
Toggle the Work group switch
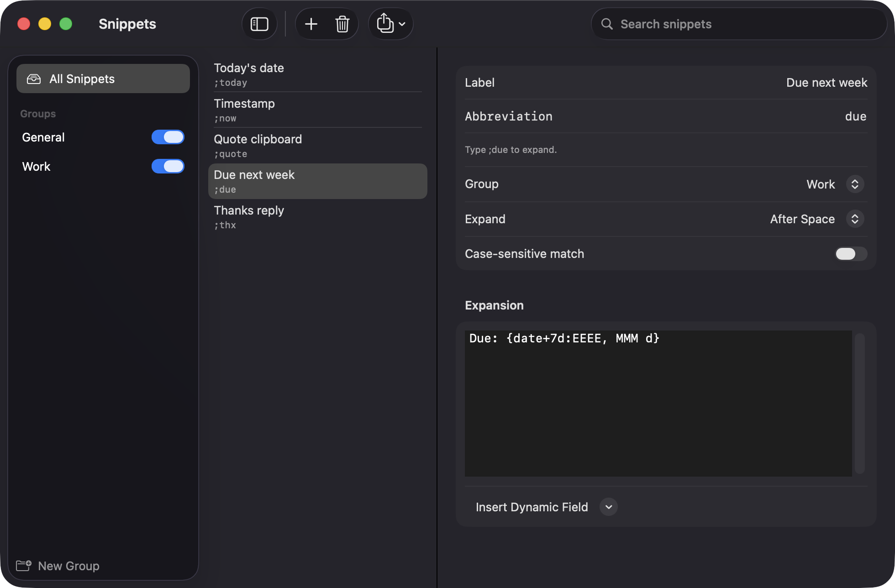tap(168, 166)
